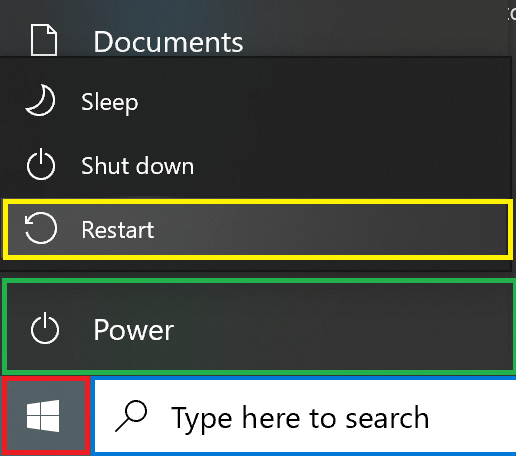This screenshot has height=456, width=516.
Task: Click the crescent moon Sleep icon
Action: tap(40, 100)
